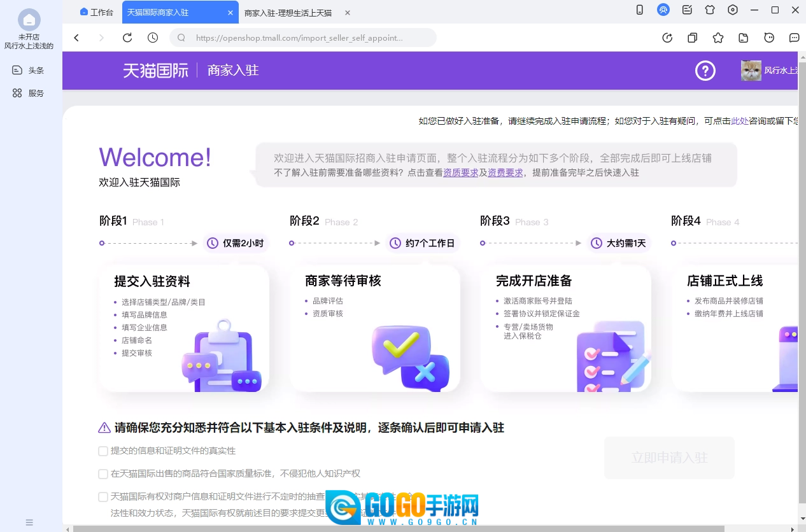Click the 头条 sidebar item

coord(29,71)
